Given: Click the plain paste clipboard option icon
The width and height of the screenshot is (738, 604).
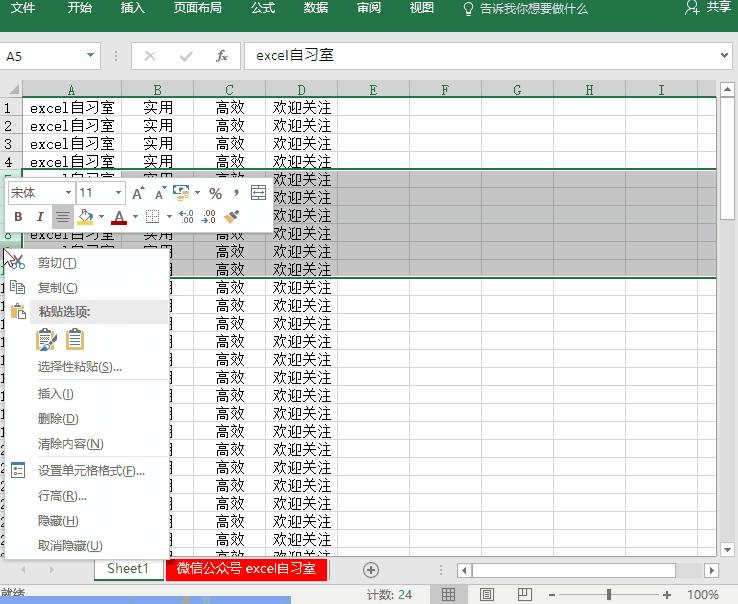Looking at the screenshot, I should point(75,339).
